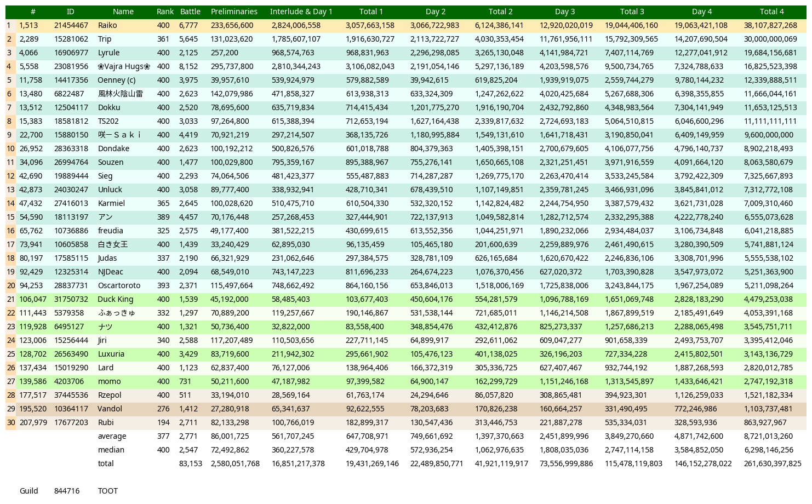Select player name Oenney (c)
This screenshot has width=812, height=504.
[117, 80]
